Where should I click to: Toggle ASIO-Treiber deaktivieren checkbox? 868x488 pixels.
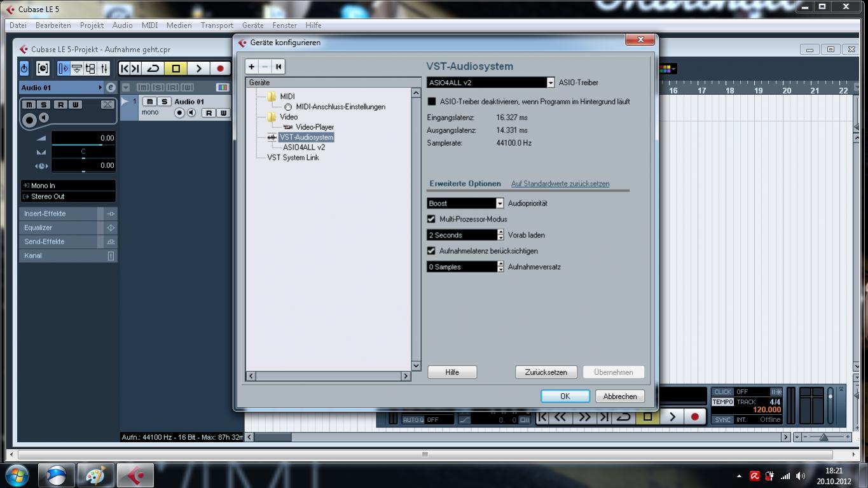pyautogui.click(x=432, y=102)
